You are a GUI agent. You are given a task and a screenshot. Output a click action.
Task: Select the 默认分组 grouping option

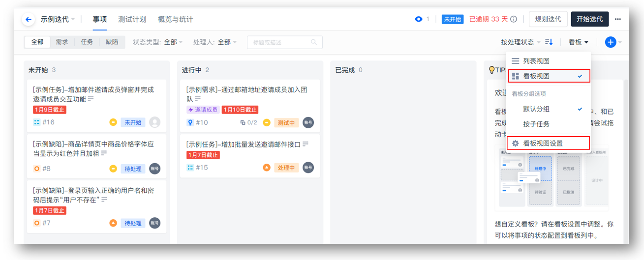point(536,109)
